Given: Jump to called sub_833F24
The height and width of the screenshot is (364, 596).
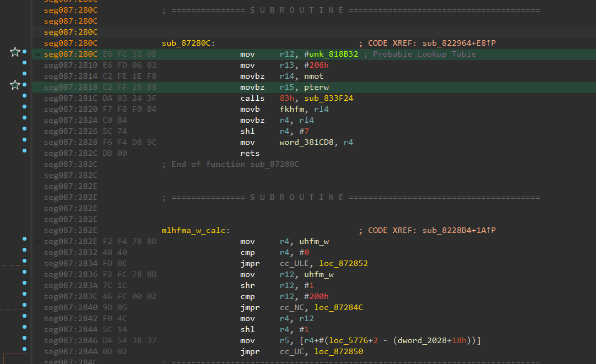Looking at the screenshot, I should tap(329, 98).
